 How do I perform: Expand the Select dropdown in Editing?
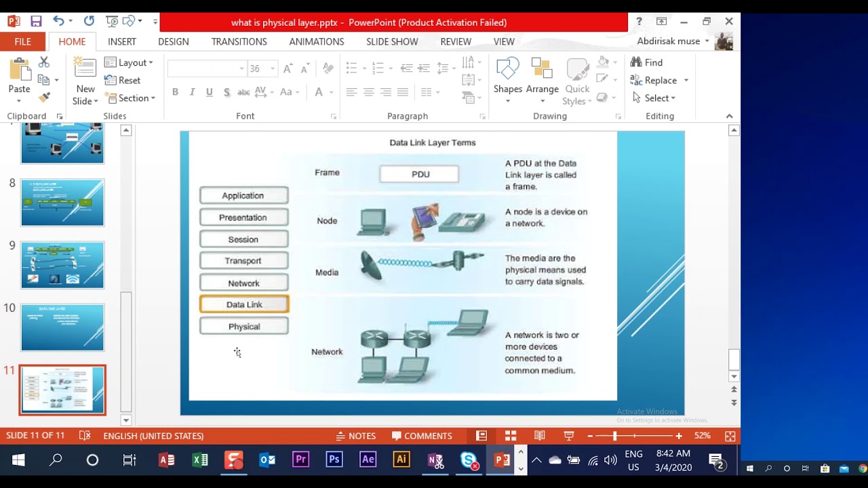(x=654, y=98)
